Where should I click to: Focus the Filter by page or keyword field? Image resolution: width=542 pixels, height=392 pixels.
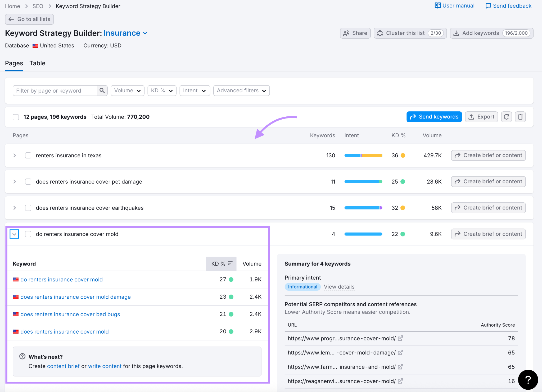click(55, 91)
